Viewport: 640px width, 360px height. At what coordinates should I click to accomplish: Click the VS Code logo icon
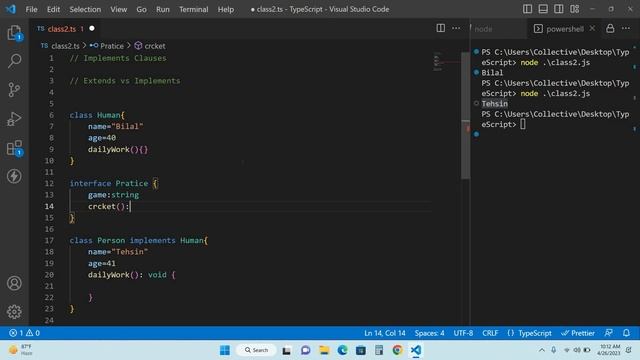(x=11, y=9)
